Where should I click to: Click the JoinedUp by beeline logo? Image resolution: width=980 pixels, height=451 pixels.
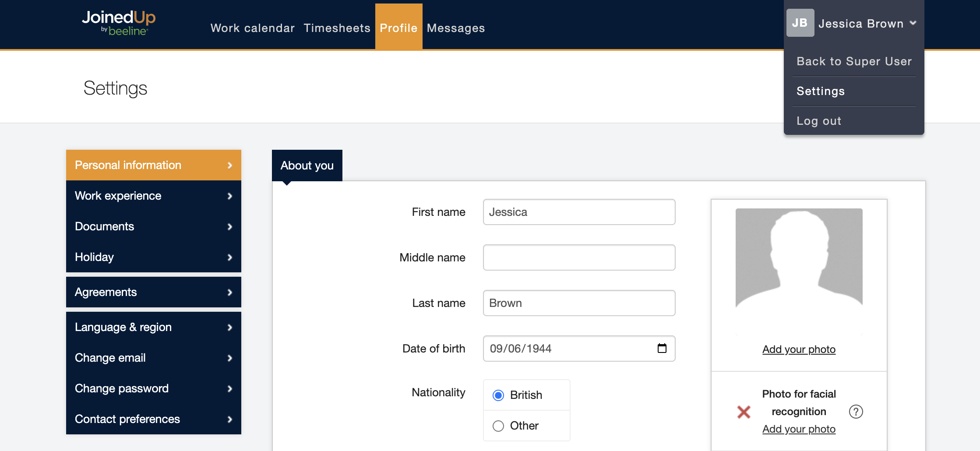tap(118, 23)
